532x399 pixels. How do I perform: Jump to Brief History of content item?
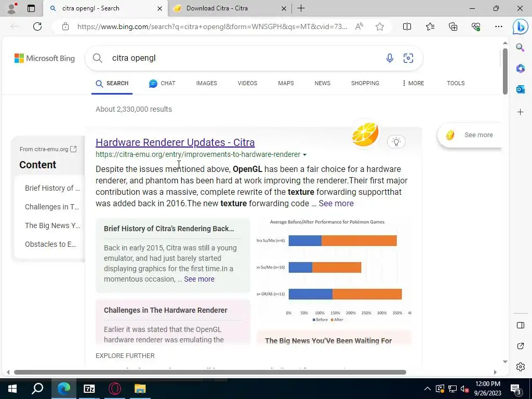[52, 188]
